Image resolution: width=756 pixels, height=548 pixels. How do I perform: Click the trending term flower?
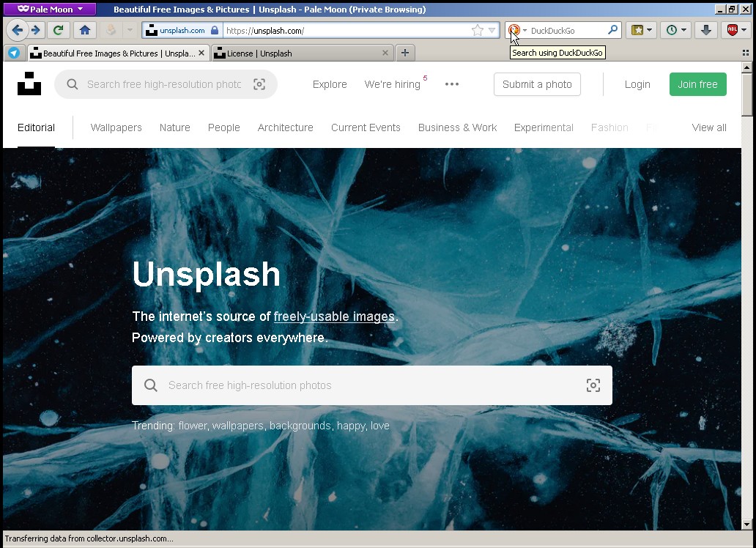tap(193, 426)
